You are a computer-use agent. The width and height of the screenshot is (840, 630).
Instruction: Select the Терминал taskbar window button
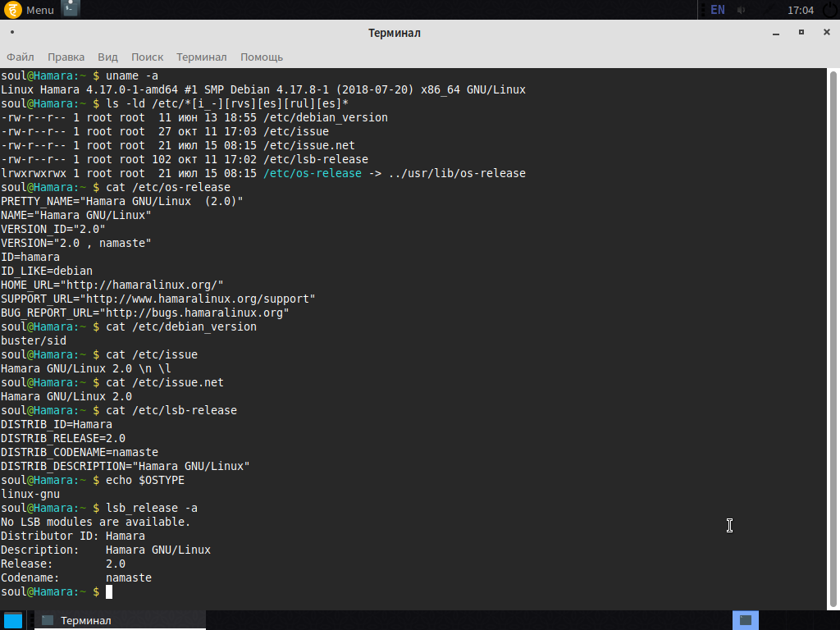tap(120, 620)
